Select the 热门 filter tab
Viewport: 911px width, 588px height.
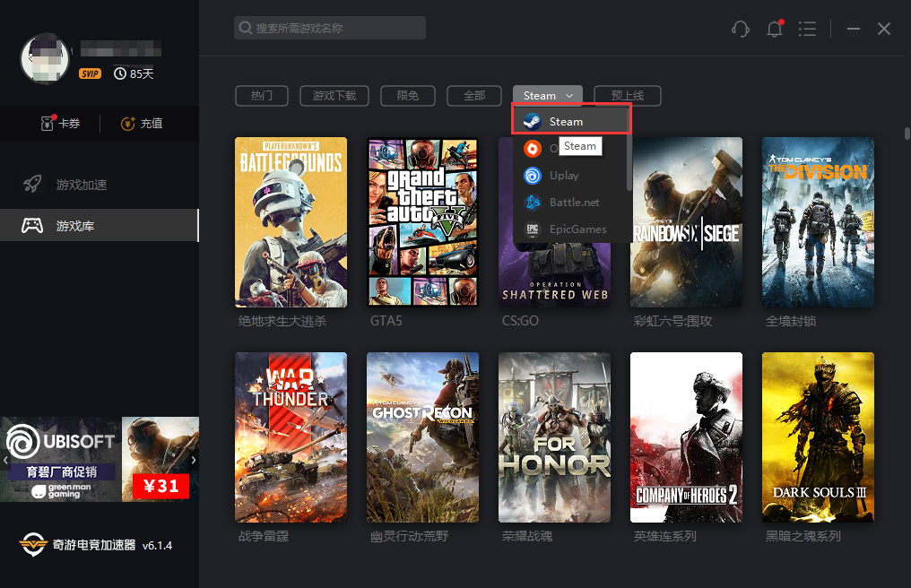262,96
